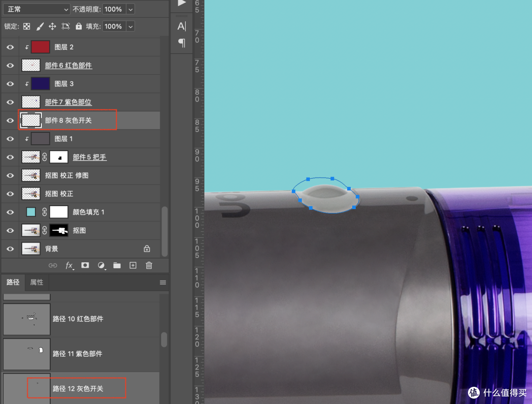Open Paths panel hamburger menu

click(163, 282)
